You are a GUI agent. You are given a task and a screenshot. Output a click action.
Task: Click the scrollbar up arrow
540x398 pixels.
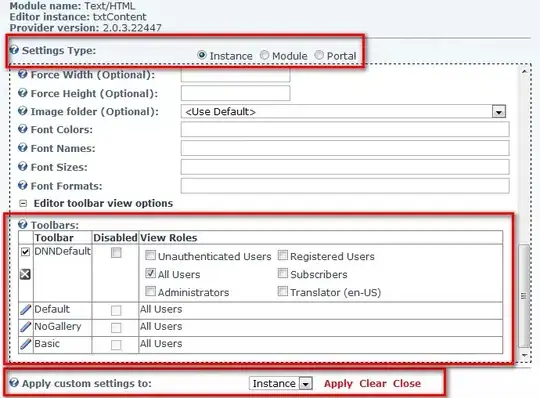(x=524, y=71)
